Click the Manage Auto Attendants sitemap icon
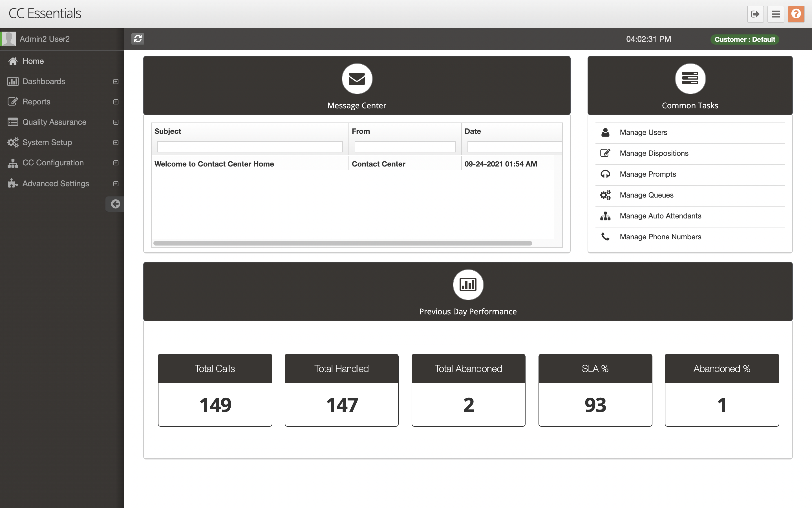This screenshot has width=812, height=508. point(605,216)
